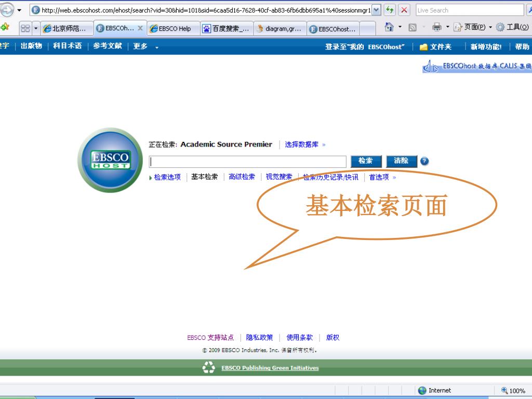532x399 pixels.
Task: Click the Internet zone globe icon
Action: coord(422,391)
